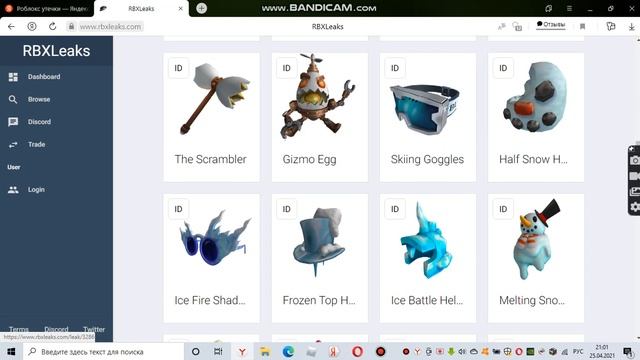Click the ID badge on the Half Snow H... card
Viewport: 640px width, 360px height.
[x=503, y=68]
